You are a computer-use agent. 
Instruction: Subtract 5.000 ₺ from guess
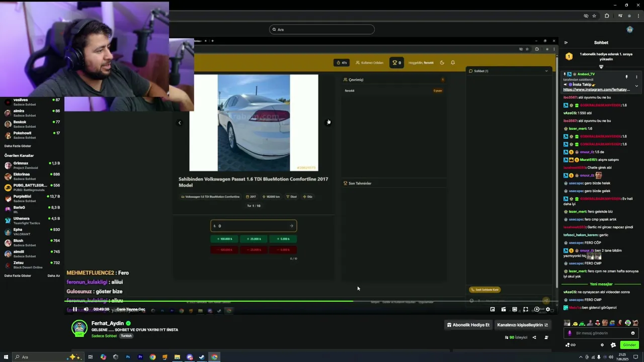click(283, 249)
